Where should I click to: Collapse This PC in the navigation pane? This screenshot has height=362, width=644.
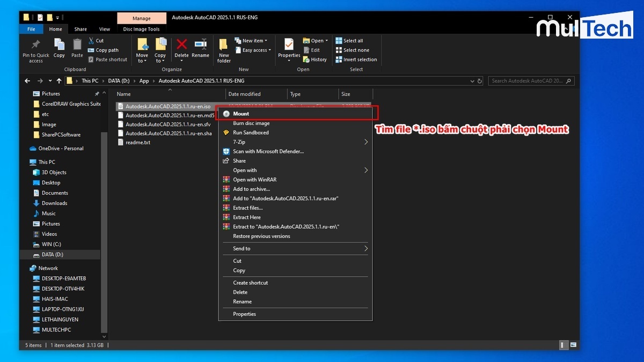[x=27, y=161]
